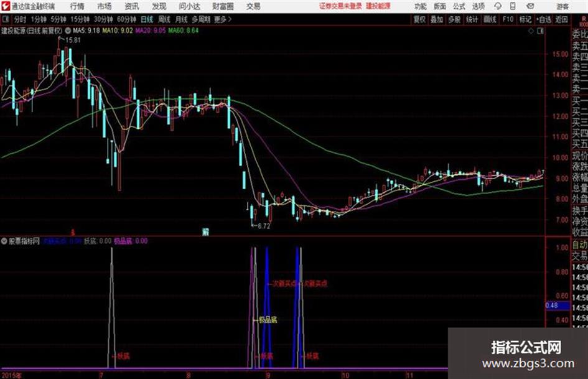Click the 标记 mark button
Image resolution: width=588 pixels, height=379 pixels.
click(525, 19)
